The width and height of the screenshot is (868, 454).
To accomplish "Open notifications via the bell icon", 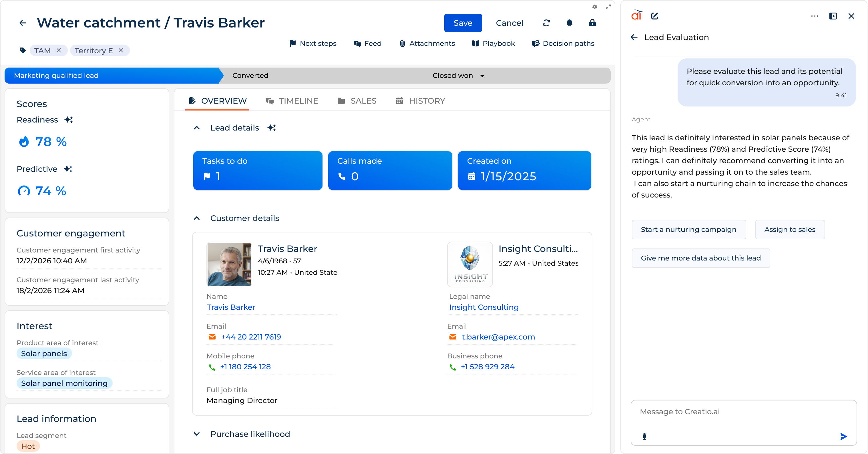I will 570,23.
